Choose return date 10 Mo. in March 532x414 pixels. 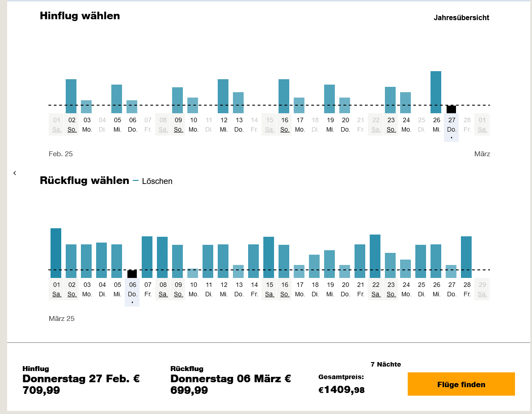193,289
